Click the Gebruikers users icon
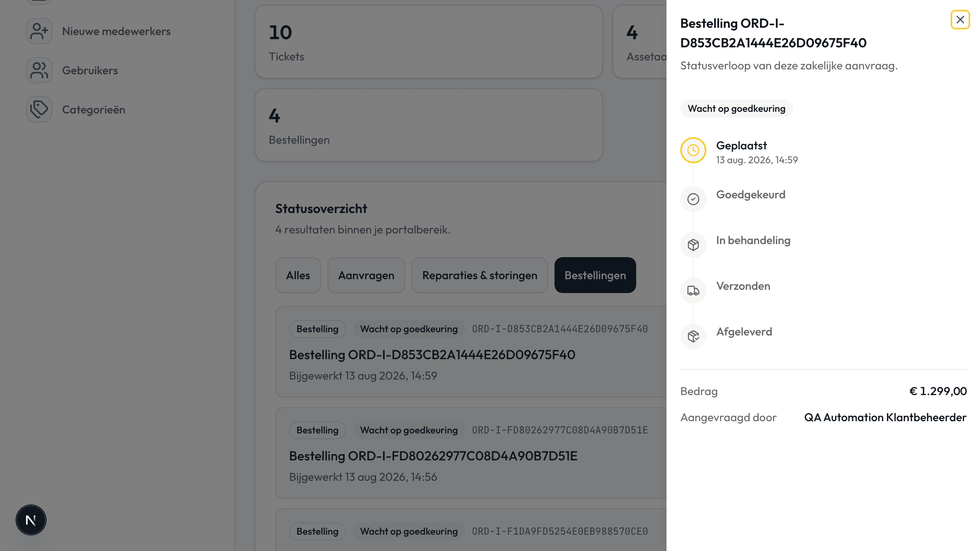The height and width of the screenshot is (551, 980). 39,70
